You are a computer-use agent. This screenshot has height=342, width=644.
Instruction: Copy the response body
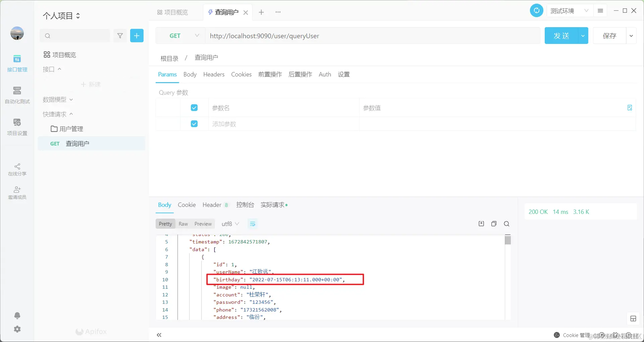[494, 224]
